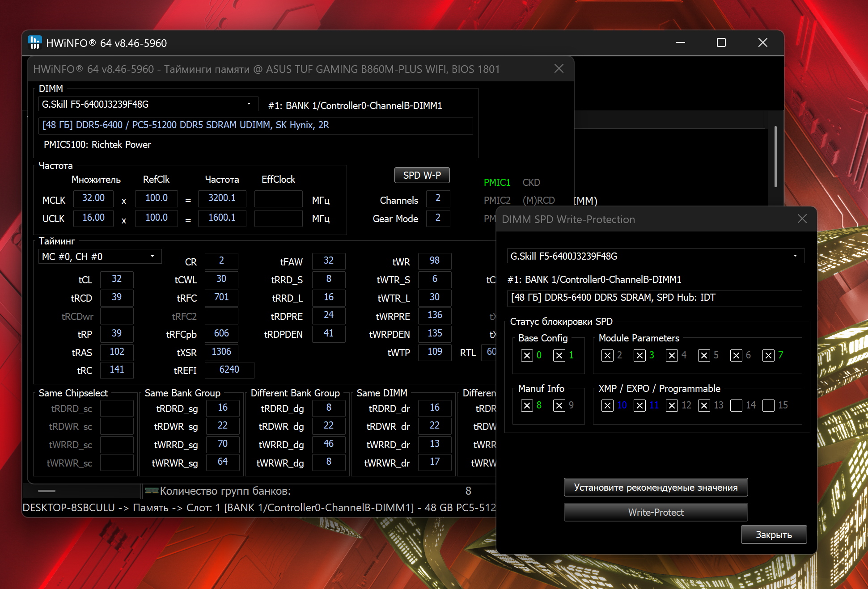Image resolution: width=868 pixels, height=589 pixels.
Task: Check block 15 under XMP / EXPO / Programmable
Action: pyautogui.click(x=768, y=405)
